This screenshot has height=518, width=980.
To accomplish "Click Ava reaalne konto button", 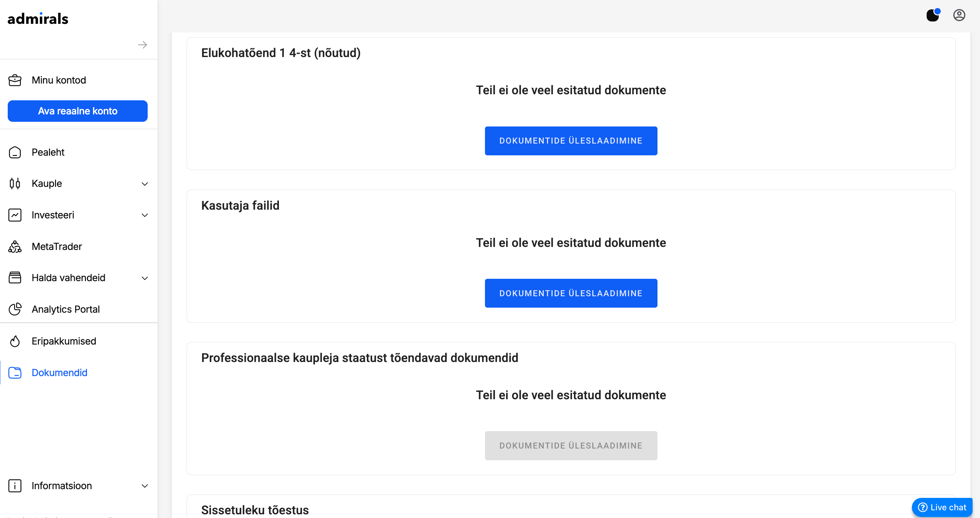I will point(78,111).
